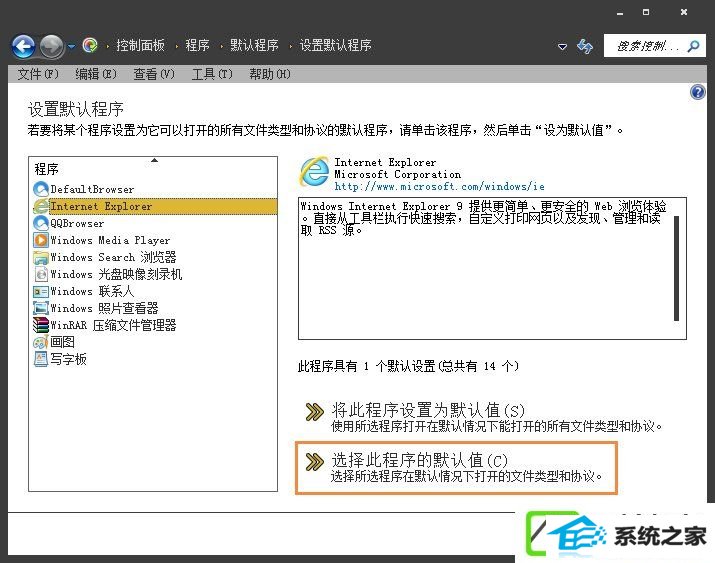Image resolution: width=715 pixels, height=563 pixels.
Task: Click the Control Panel icon in the address bar
Action: point(90,45)
